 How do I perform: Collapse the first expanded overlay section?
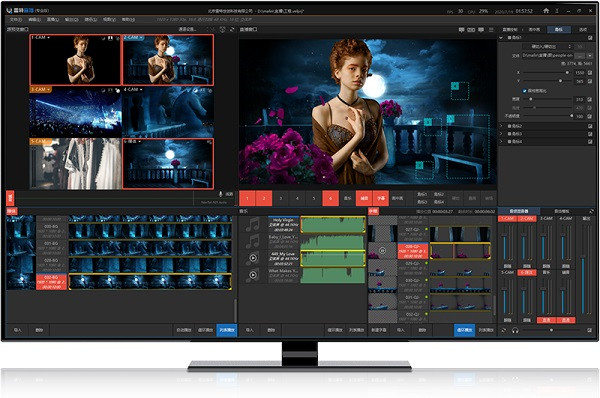[501, 38]
